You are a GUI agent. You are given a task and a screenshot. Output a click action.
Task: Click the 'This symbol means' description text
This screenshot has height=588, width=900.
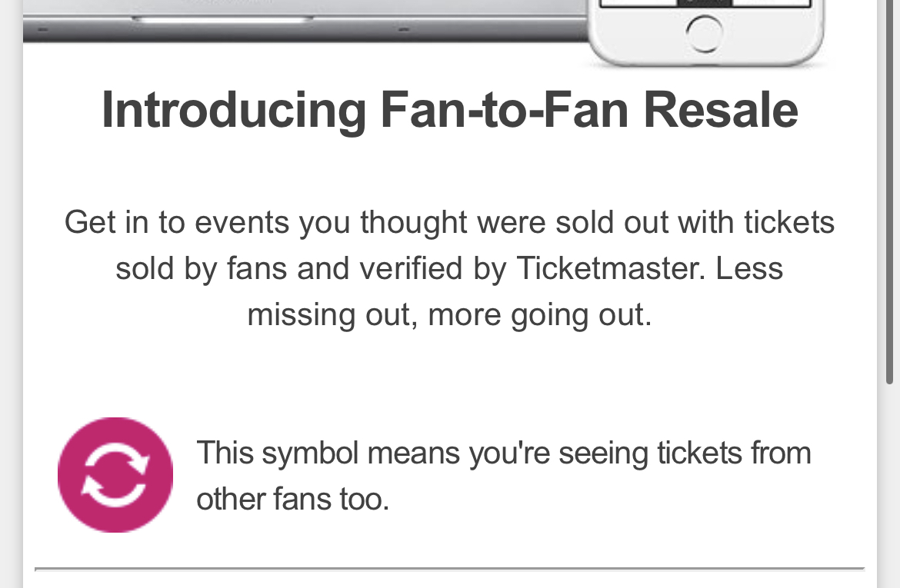[x=503, y=476]
